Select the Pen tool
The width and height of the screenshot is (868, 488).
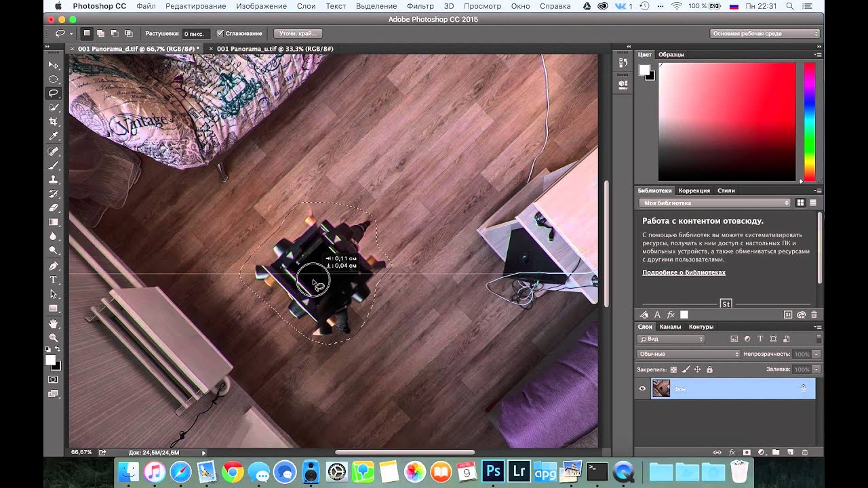tap(54, 266)
